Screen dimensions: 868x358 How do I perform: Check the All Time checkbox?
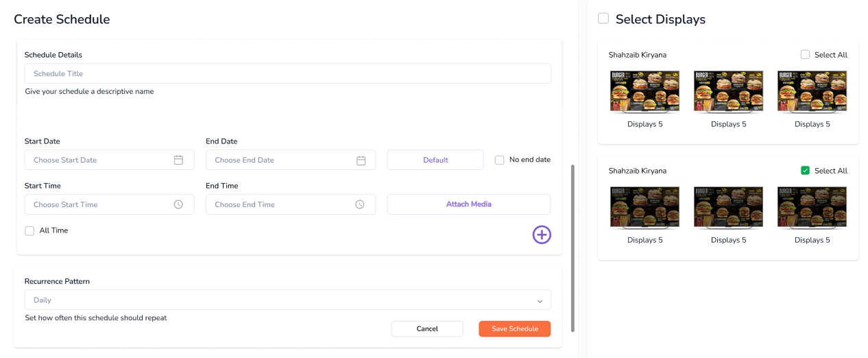point(29,231)
